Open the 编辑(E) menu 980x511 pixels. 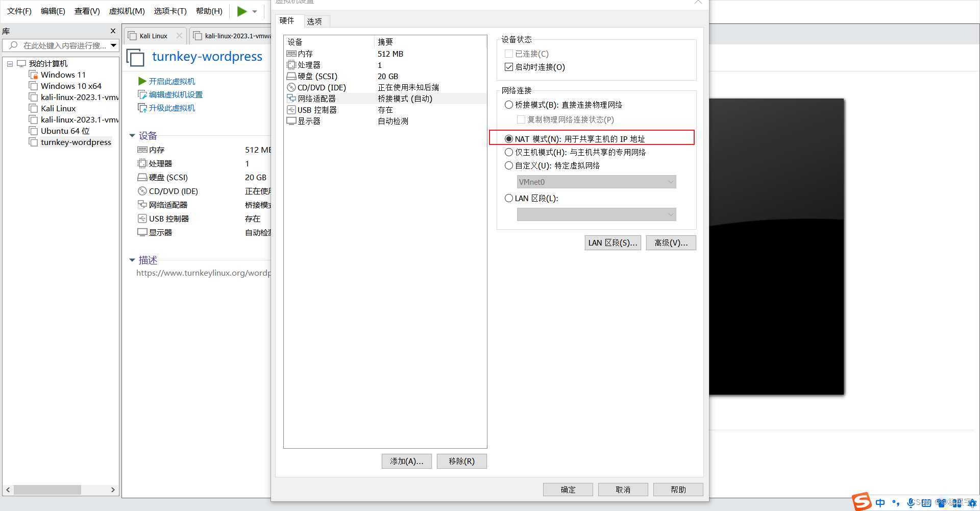(x=53, y=11)
